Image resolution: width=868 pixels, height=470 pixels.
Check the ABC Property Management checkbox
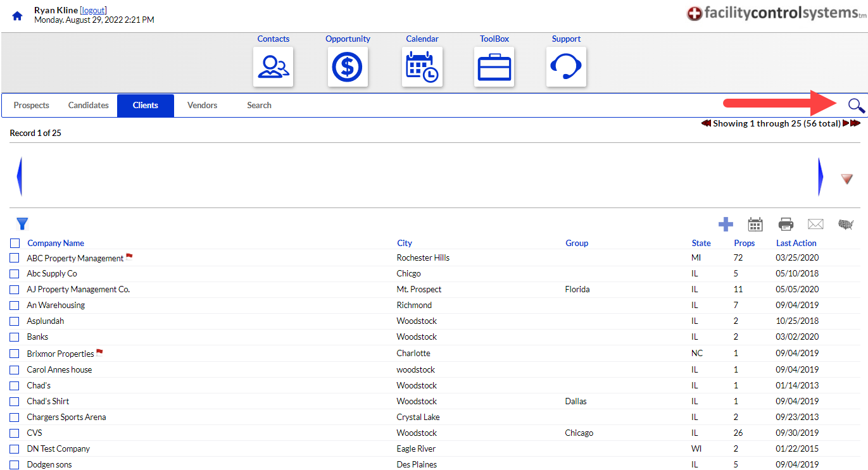[x=15, y=258]
